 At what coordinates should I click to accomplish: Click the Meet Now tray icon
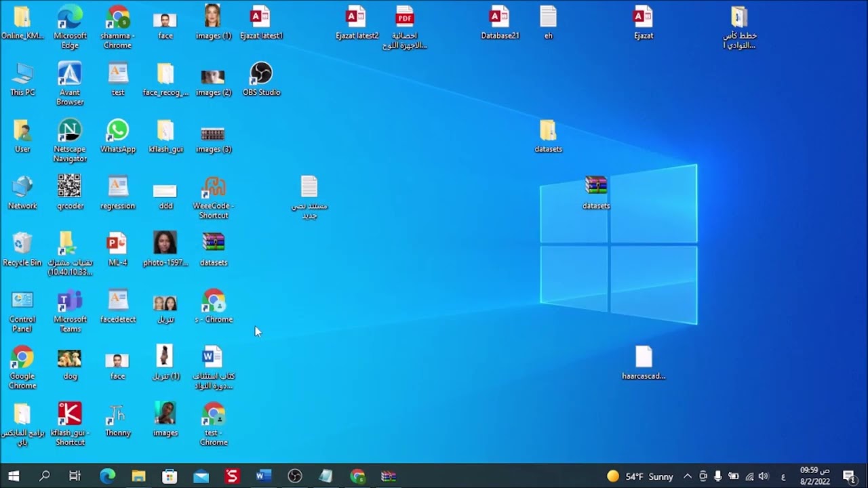pyautogui.click(x=703, y=476)
